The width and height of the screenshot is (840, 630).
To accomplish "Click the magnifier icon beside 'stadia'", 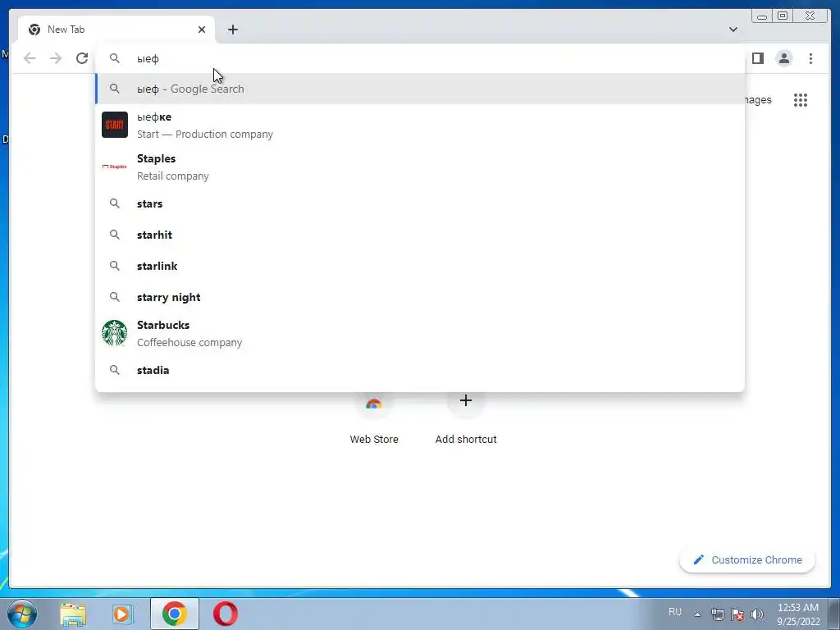I will 115,370.
